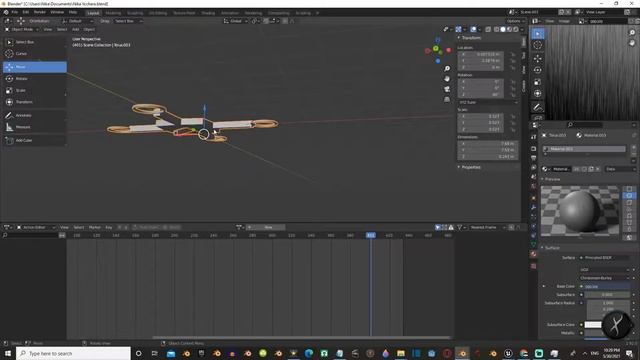Open the Orientation Default dropdown
The height and width of the screenshot is (360, 640).
point(78,21)
